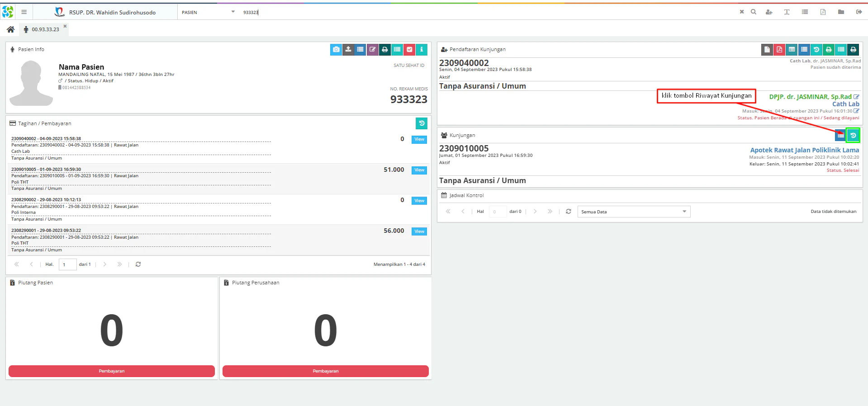View bill 2308290002 Poli Interna
This screenshot has width=868, height=406.
(x=419, y=201)
